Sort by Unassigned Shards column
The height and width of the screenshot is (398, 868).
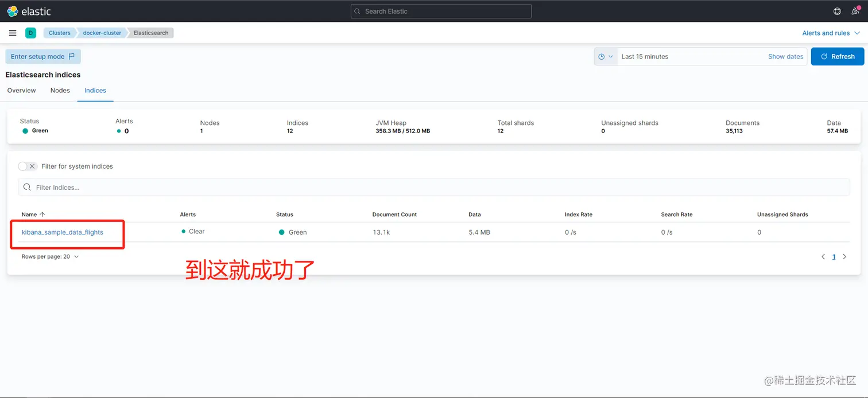coord(782,214)
